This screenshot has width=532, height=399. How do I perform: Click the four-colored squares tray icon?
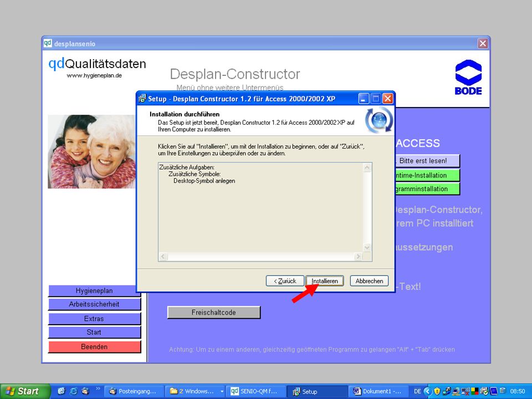pos(475,391)
